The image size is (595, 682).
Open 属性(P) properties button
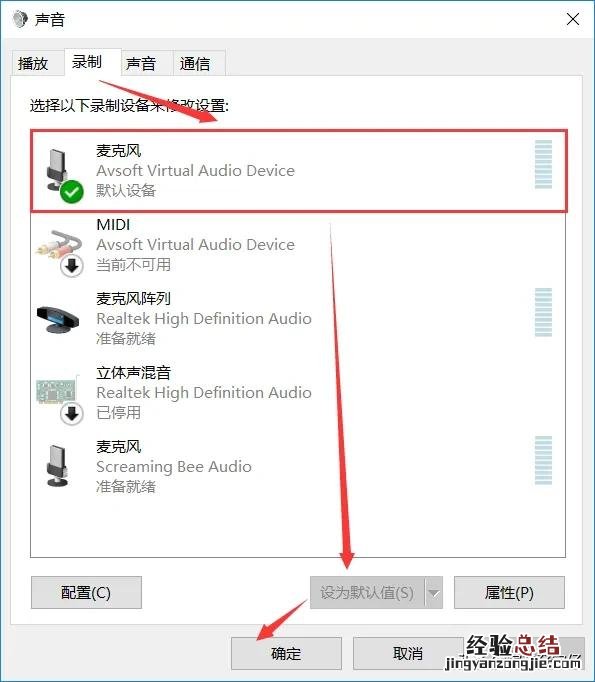point(509,593)
